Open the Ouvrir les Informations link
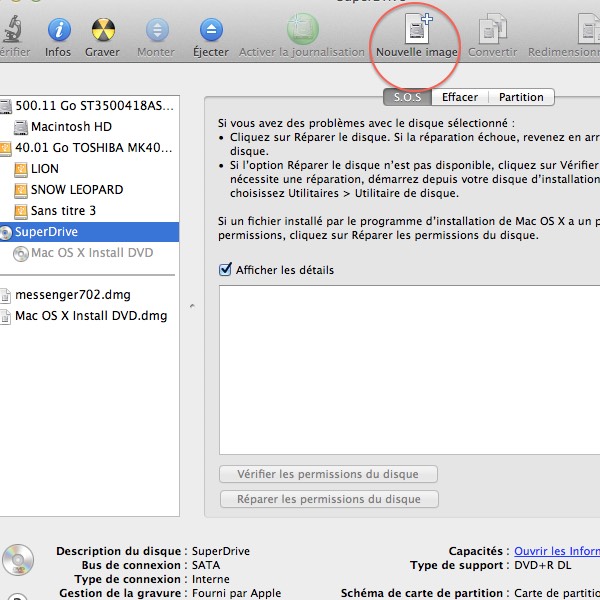Screen dimensions: 600x600 (x=557, y=551)
